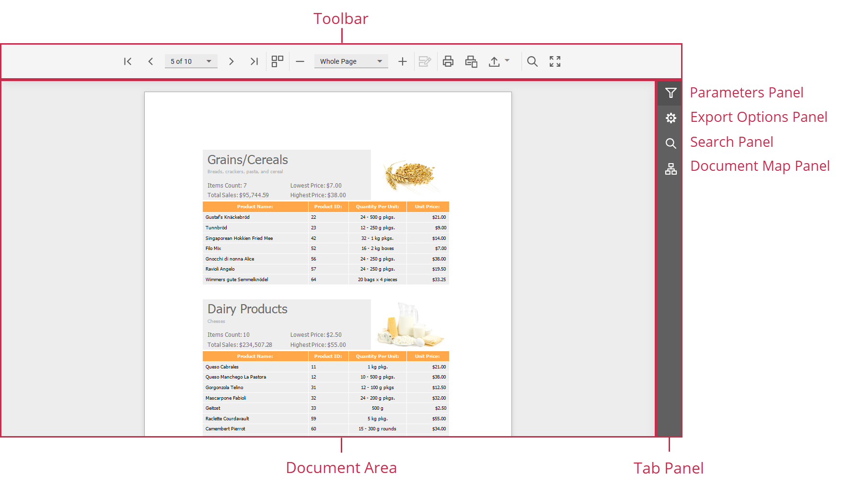The width and height of the screenshot is (868, 486).
Task: Click 'Items Count: 10' text
Action: tap(228, 335)
